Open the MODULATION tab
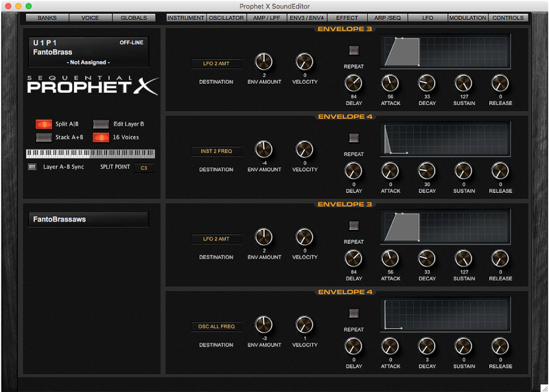Viewport: 549px width, 392px height. point(467,18)
